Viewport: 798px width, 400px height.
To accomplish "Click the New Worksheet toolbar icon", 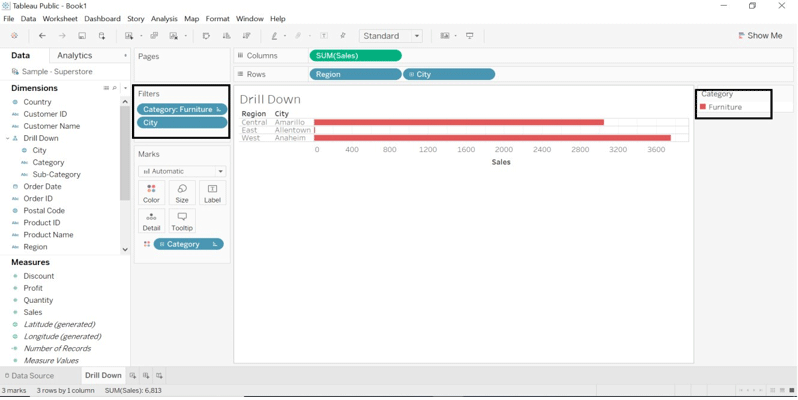I will tap(129, 36).
